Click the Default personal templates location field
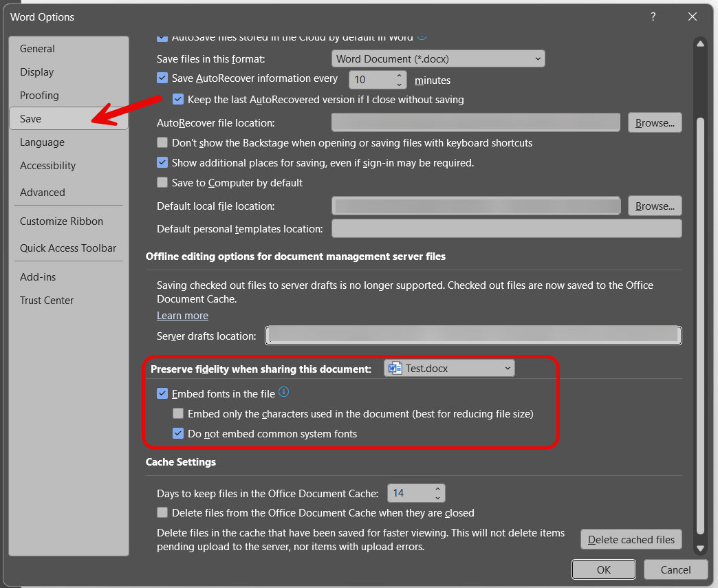This screenshot has width=718, height=588. click(x=506, y=229)
